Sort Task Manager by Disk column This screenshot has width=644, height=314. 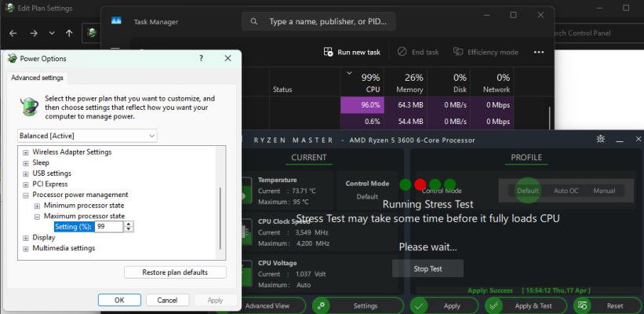coord(449,82)
